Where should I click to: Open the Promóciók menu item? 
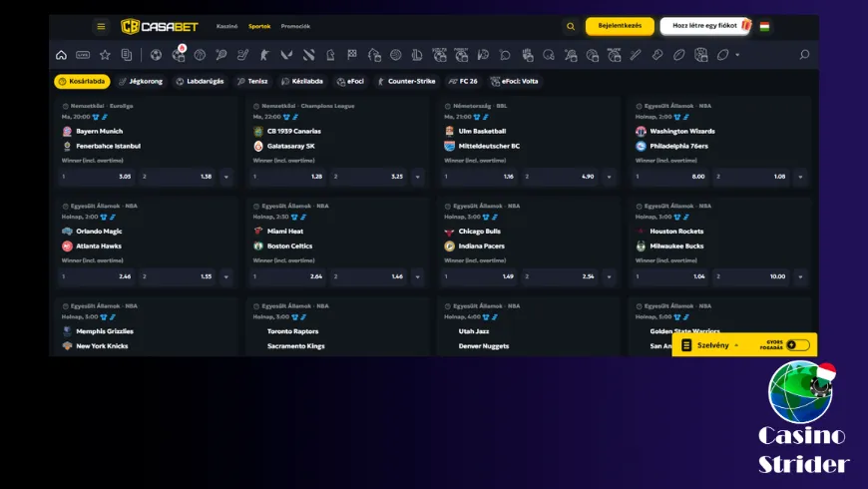pos(295,27)
